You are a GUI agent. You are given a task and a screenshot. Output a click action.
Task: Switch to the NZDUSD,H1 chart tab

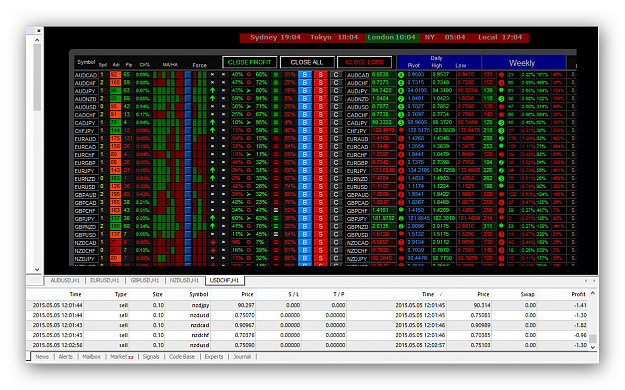[185, 280]
